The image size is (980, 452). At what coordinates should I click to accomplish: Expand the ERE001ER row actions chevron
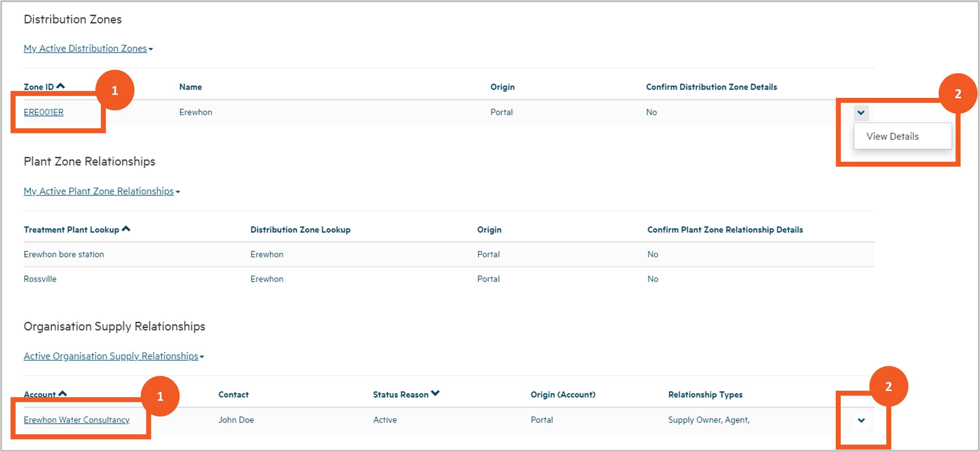(x=861, y=113)
